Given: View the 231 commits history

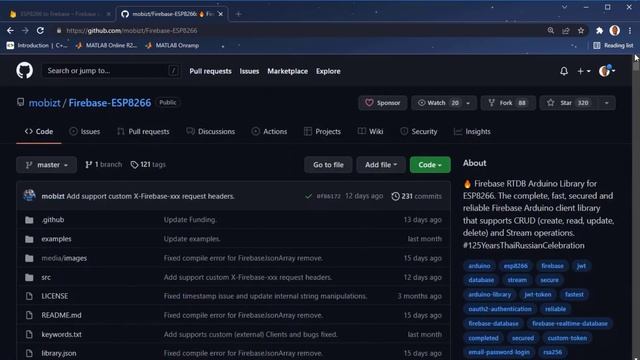Looking at the screenshot, I should click(x=416, y=196).
